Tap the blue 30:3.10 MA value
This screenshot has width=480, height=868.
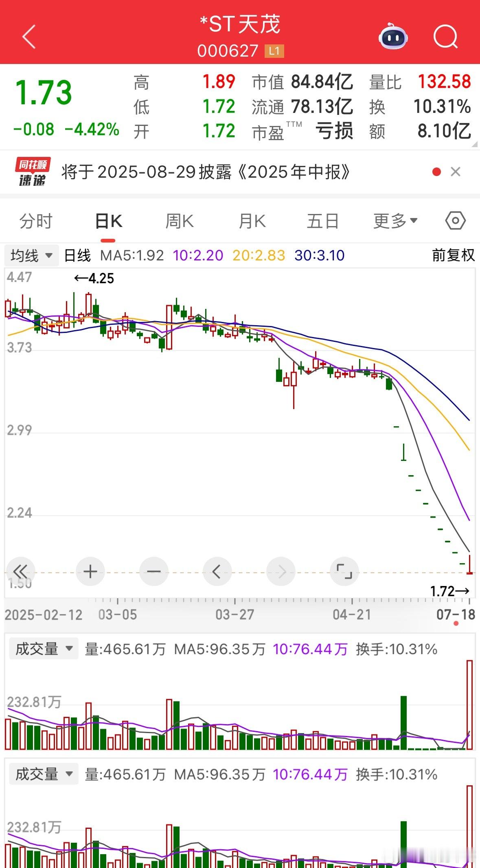coord(320,256)
